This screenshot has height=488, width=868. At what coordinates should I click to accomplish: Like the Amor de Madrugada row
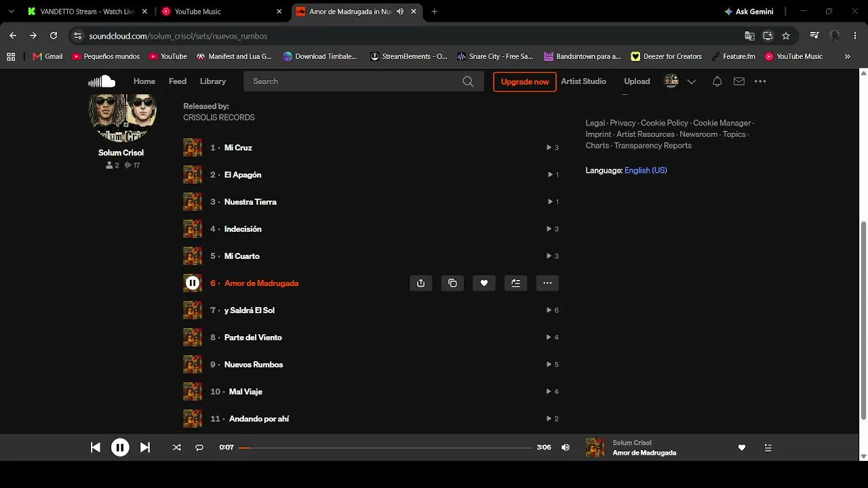pyautogui.click(x=484, y=283)
